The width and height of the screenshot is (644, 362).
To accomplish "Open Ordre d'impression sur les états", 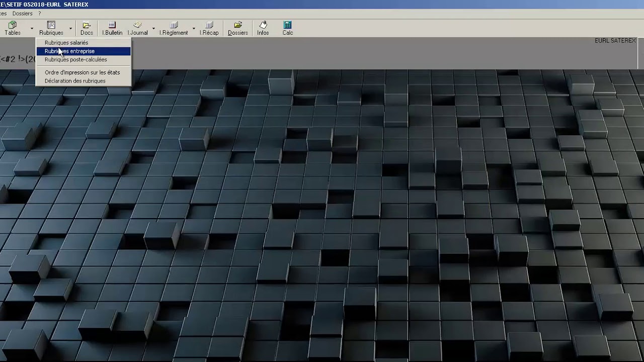I will 84,72.
